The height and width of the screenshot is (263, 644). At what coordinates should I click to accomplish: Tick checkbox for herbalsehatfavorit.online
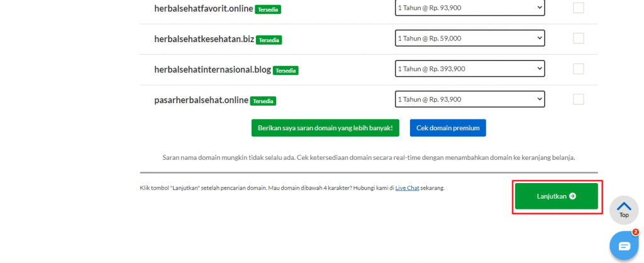(579, 8)
